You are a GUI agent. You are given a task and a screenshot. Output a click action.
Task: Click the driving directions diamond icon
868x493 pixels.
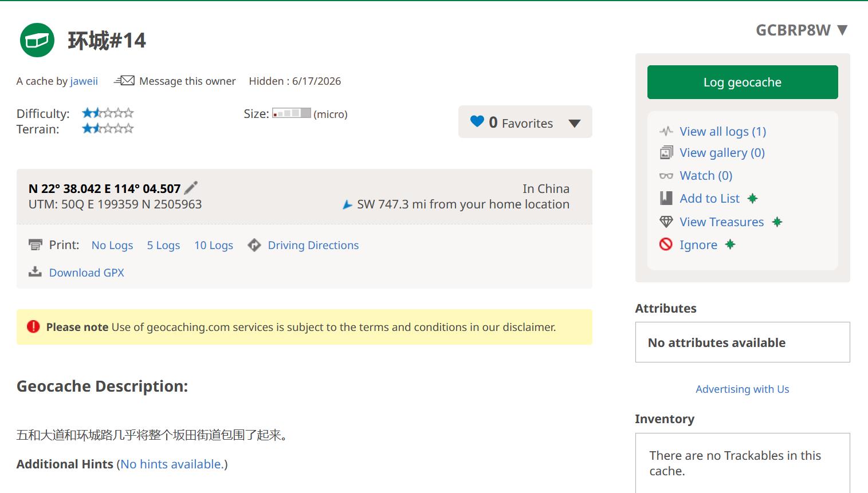coord(254,245)
